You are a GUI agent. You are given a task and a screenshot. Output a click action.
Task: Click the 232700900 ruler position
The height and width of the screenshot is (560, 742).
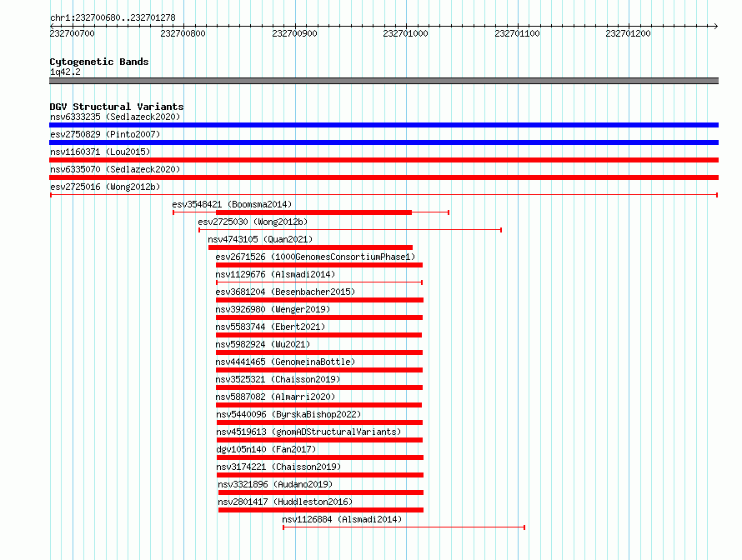click(294, 33)
